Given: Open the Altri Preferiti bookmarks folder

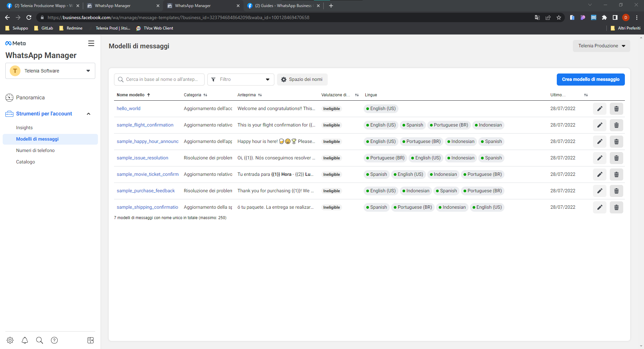Looking at the screenshot, I should [x=626, y=28].
